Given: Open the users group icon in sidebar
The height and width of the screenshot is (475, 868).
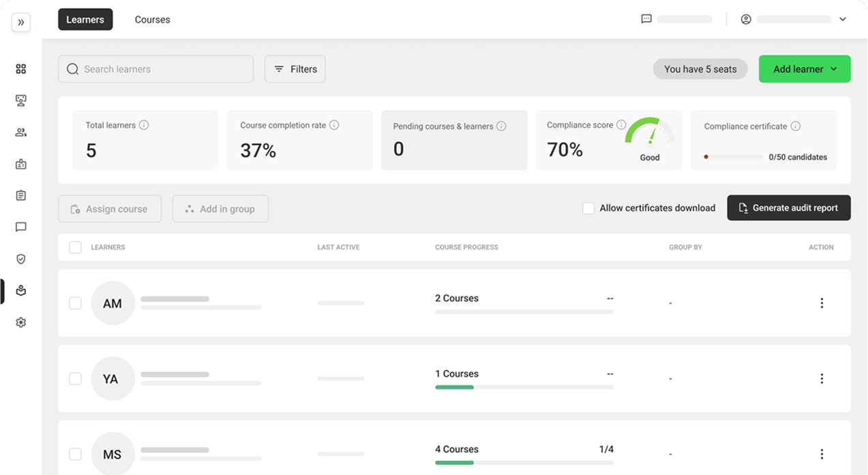Looking at the screenshot, I should pyautogui.click(x=20, y=132).
